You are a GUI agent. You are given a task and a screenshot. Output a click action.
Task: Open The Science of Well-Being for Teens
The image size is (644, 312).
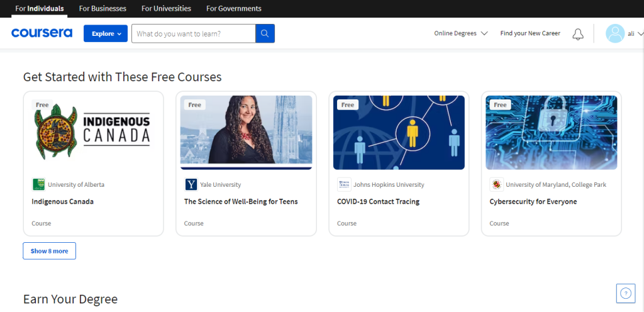[241, 201]
